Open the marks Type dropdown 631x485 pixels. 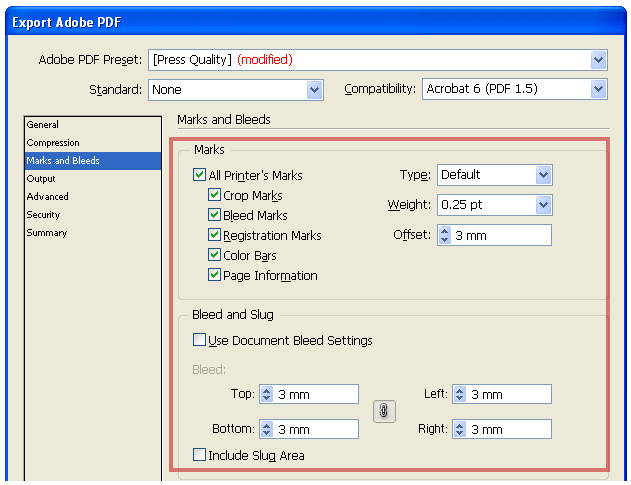543,175
